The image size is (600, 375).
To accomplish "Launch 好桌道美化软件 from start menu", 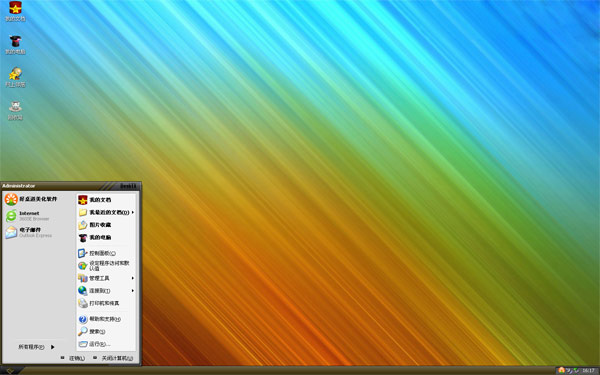I will coord(31,199).
